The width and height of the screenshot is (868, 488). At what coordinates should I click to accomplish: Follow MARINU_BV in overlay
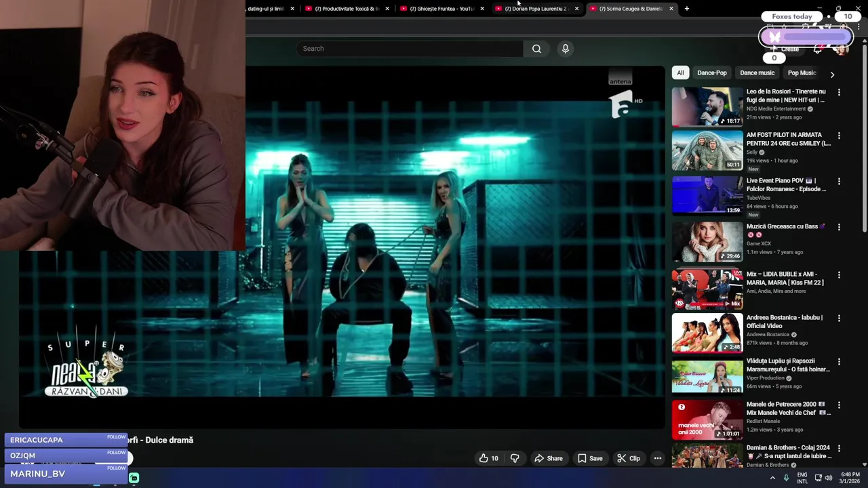click(116, 468)
